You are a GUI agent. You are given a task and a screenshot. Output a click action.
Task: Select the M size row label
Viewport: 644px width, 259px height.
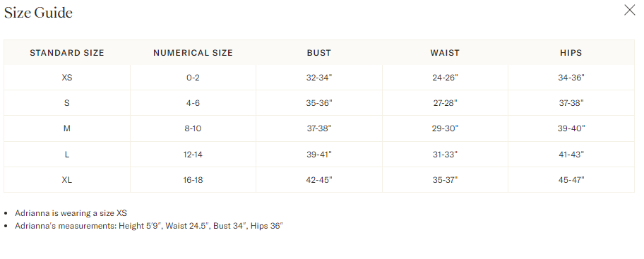(67, 128)
